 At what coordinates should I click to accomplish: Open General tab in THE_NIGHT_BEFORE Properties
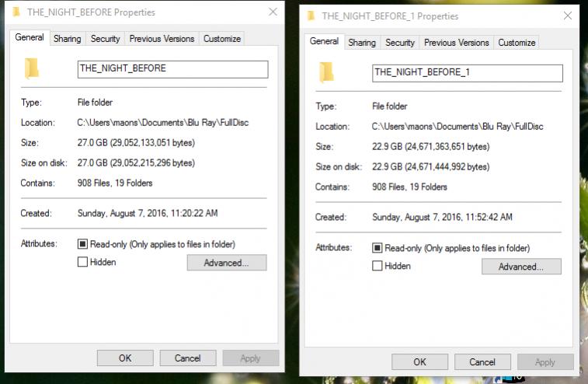click(x=30, y=37)
